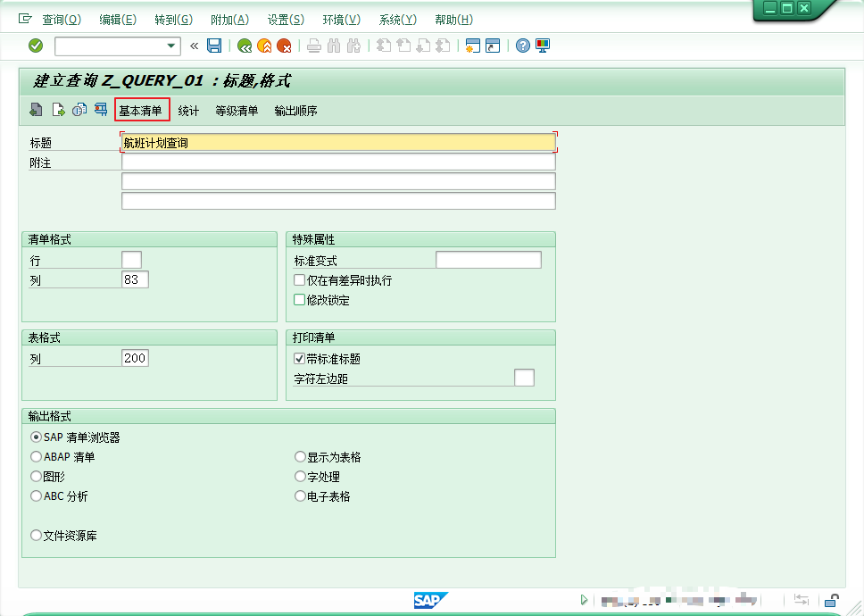Click the Previous Page icon
Viewport: 864px width, 616px height.
coord(403,46)
